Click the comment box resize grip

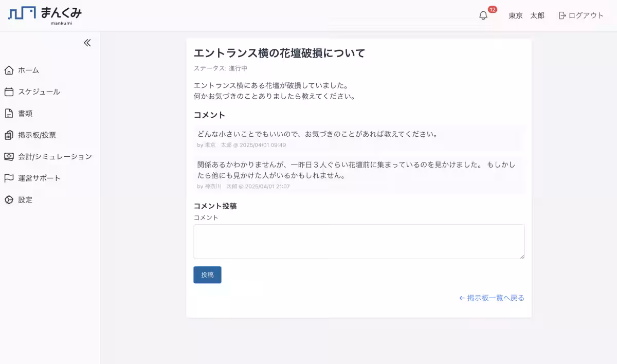coord(522,257)
